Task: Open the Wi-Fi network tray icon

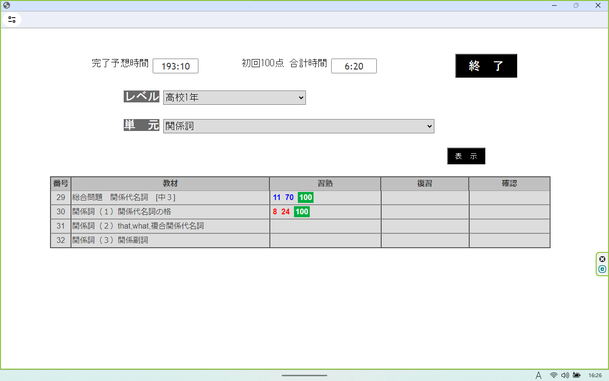Action: coord(553,375)
